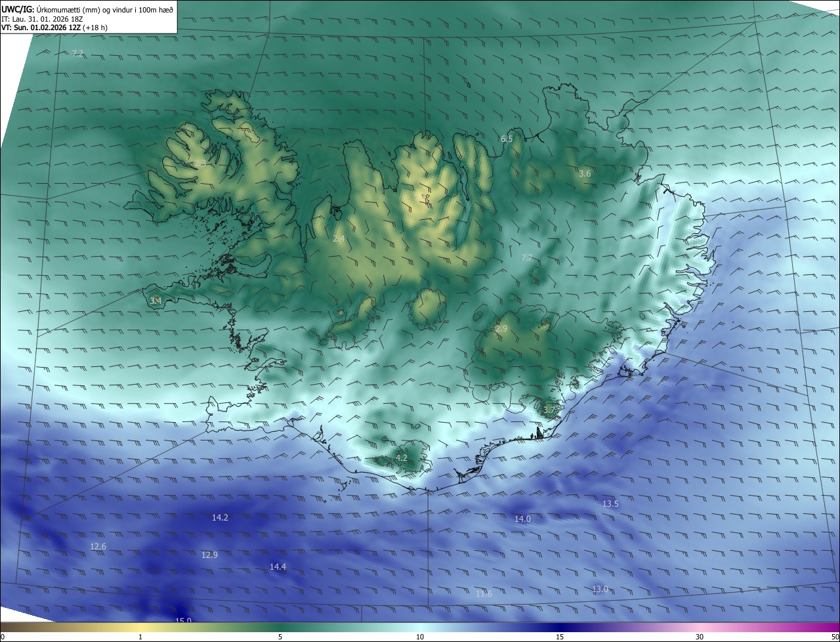Screen dimensions: 840x642
Task: Click the colorbar tick label 5
Action: (x=280, y=637)
